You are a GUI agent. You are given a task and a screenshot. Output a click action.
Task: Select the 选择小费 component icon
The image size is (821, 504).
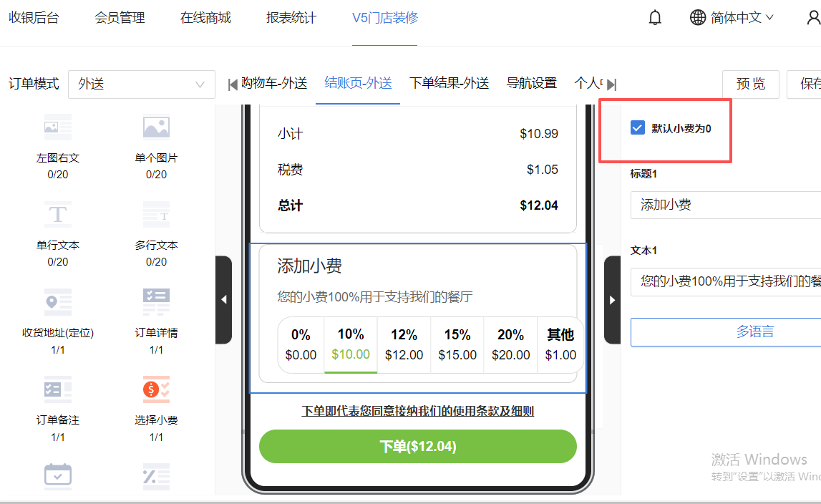coord(156,389)
